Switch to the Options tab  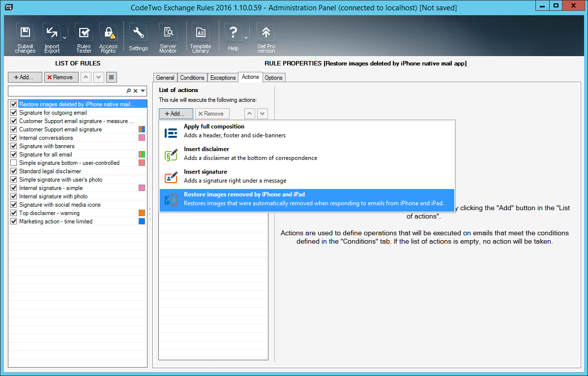point(273,78)
